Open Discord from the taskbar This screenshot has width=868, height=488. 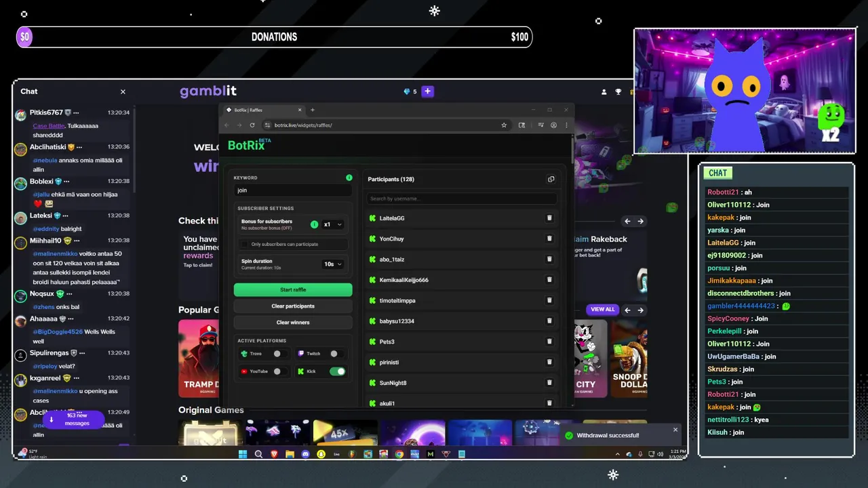[305, 454]
